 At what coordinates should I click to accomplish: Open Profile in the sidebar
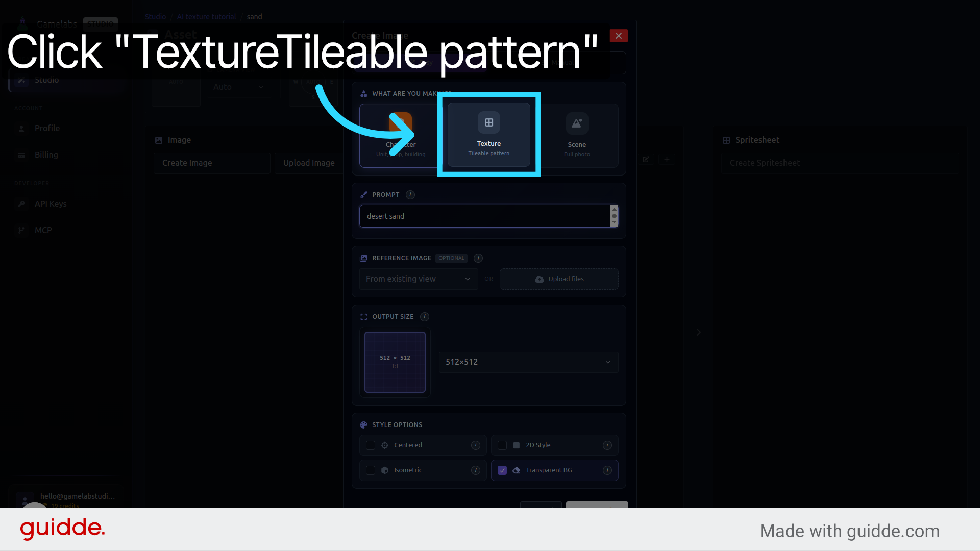coord(47,129)
